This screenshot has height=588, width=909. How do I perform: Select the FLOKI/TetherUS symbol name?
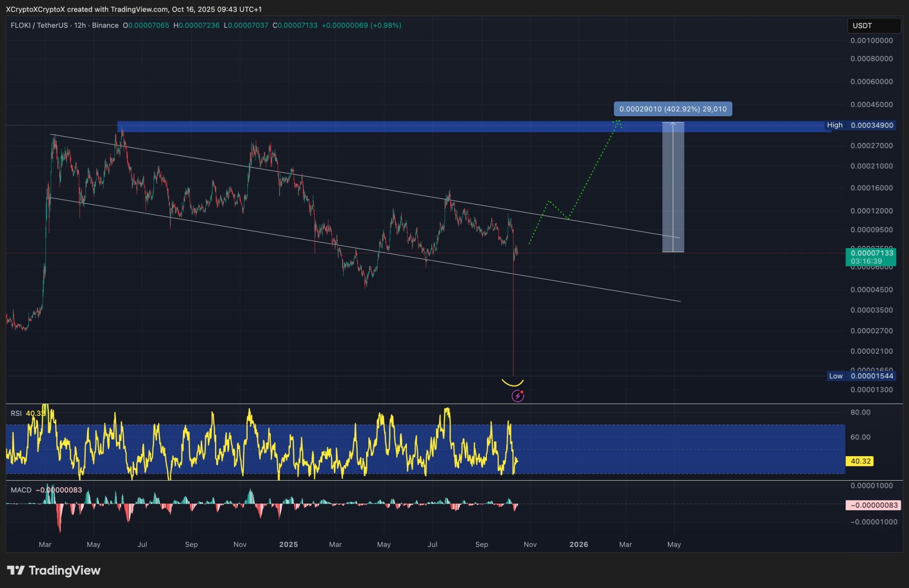tap(40, 25)
